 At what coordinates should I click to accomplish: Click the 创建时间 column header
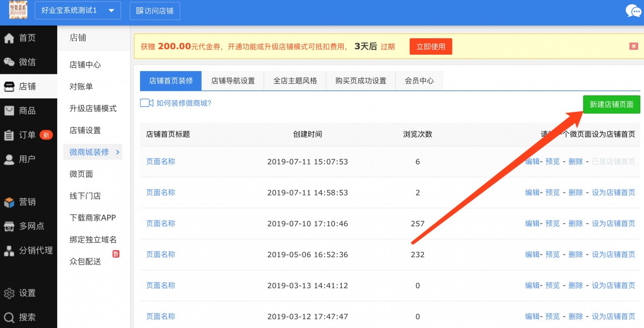308,134
